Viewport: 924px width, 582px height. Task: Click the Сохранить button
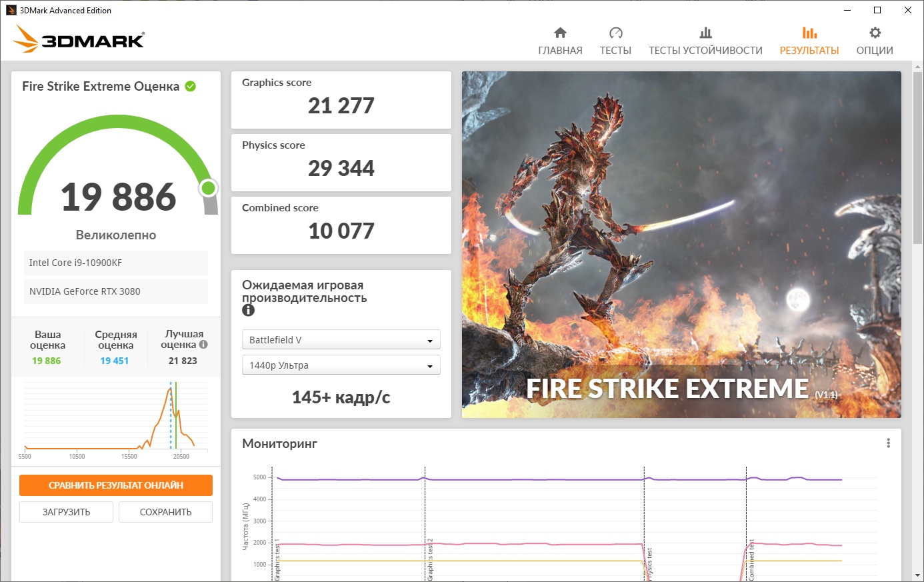165,512
